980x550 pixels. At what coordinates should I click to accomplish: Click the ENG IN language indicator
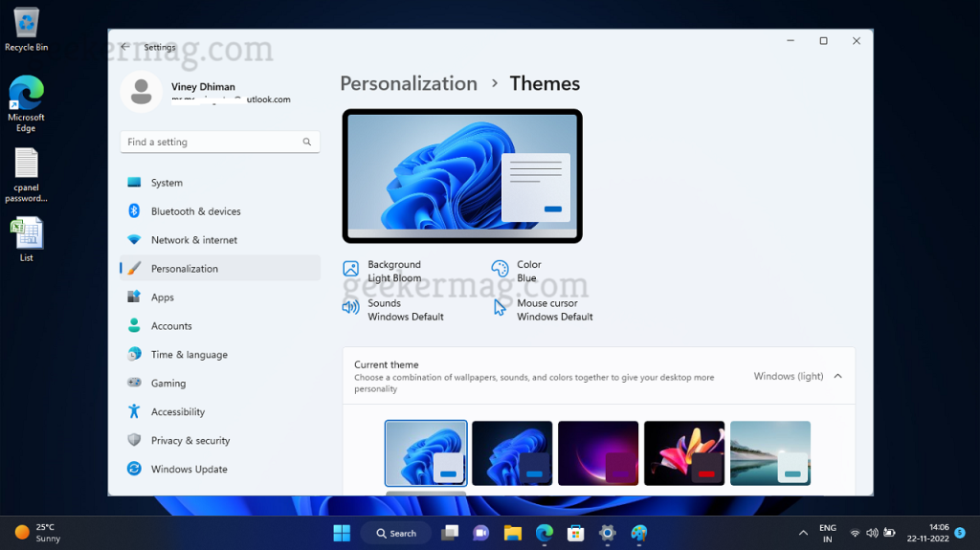click(x=828, y=533)
